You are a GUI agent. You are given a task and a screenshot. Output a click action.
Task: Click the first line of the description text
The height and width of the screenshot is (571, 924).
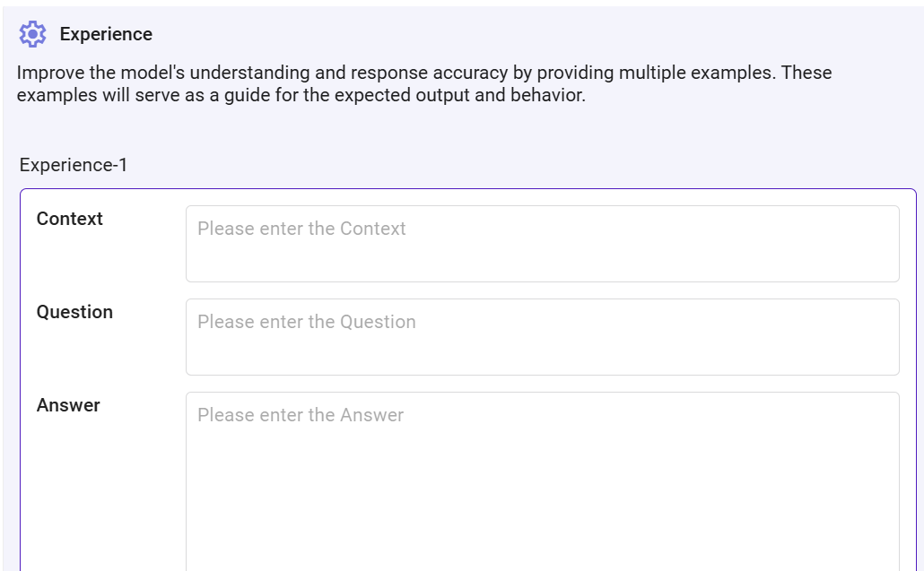(423, 73)
